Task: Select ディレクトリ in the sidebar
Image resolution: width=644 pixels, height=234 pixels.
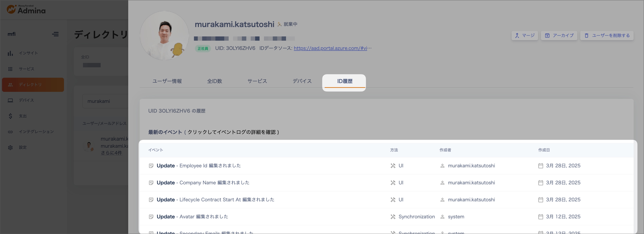Action: point(33,85)
